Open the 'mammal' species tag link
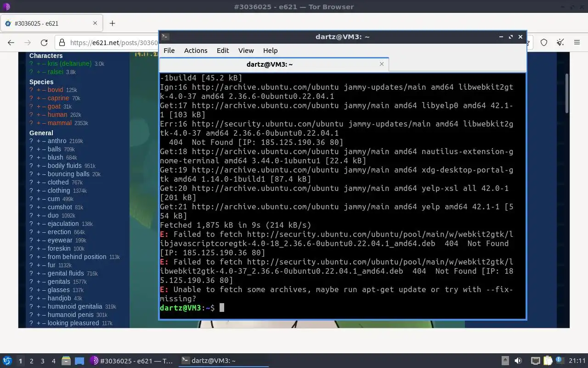The image size is (588, 368). click(x=60, y=123)
